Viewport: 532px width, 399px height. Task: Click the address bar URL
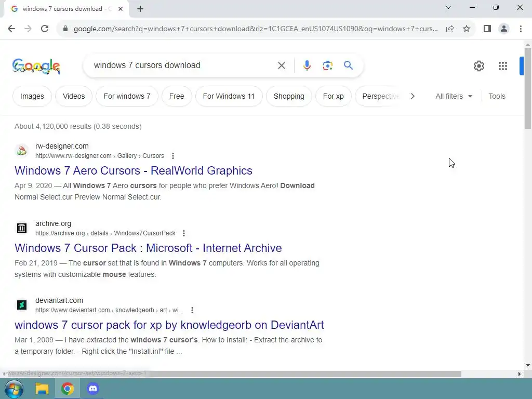(256, 29)
